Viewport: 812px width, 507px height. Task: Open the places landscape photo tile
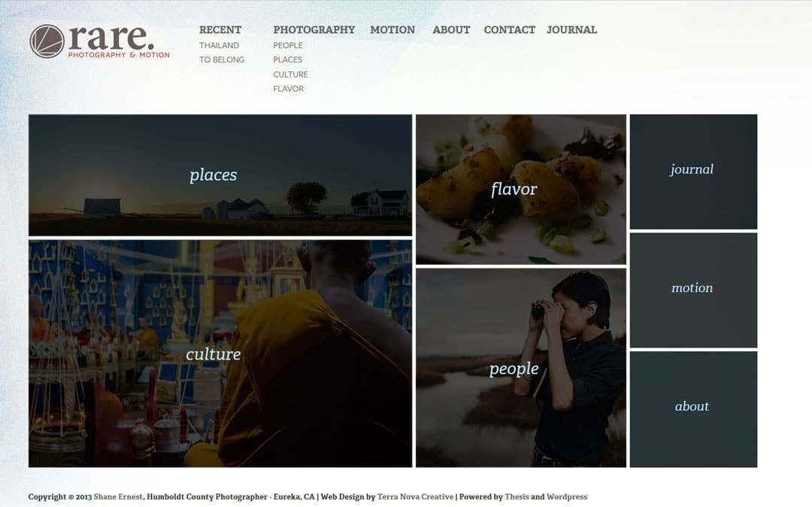pos(220,175)
